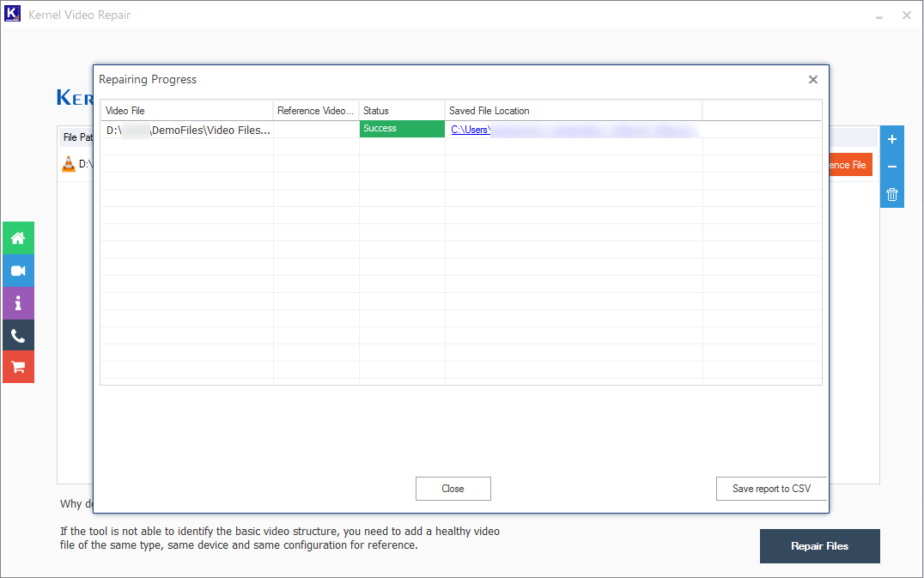Click Save report to CSV button
Viewport: 924px width, 578px height.
coord(771,489)
